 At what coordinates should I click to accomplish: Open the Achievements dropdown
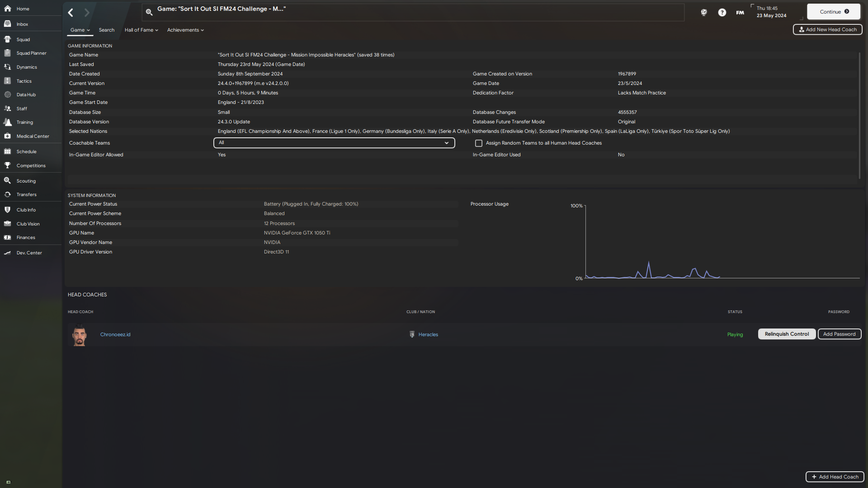click(x=185, y=30)
